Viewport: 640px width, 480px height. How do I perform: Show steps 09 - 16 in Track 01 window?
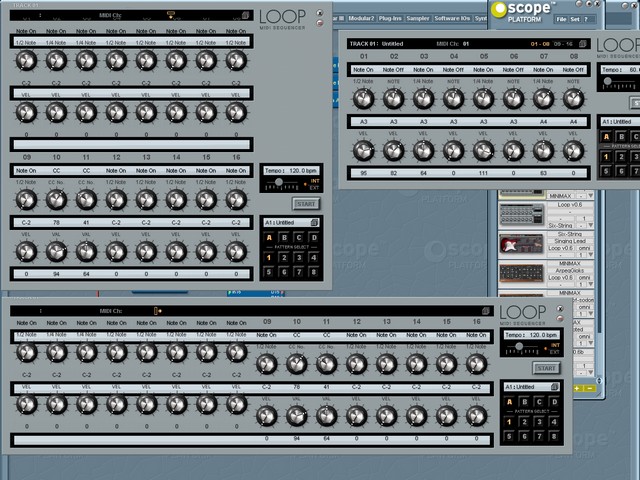tap(563, 44)
